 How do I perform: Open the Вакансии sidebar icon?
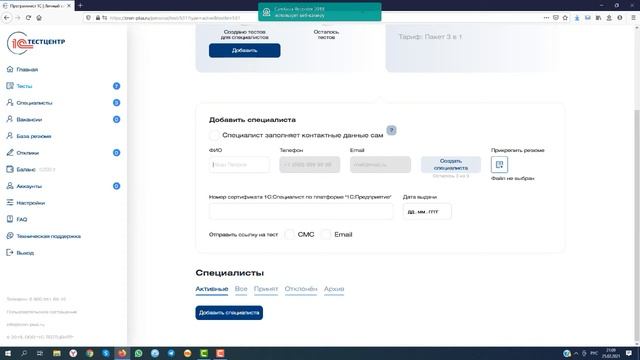(10, 119)
